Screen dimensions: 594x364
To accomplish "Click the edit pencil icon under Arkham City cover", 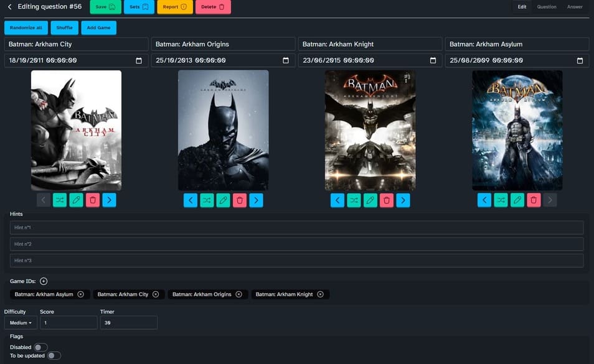I will click(76, 200).
